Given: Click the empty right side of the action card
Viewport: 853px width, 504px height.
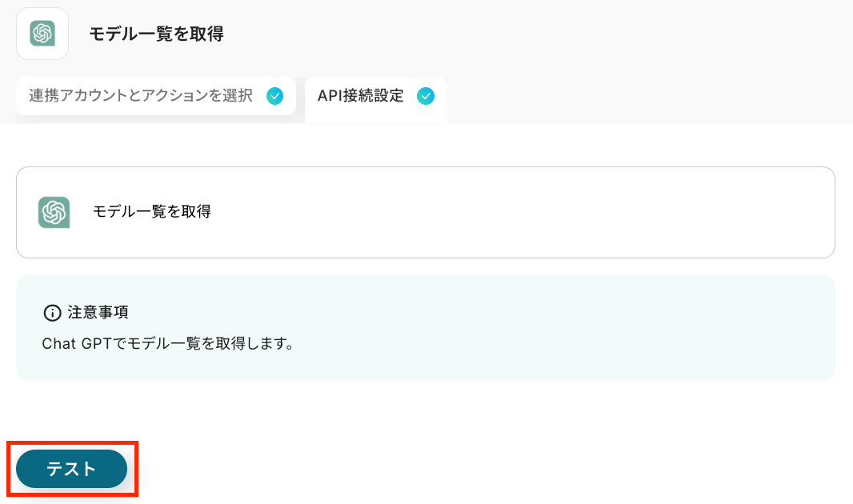Looking at the screenshot, I should pos(544,212).
